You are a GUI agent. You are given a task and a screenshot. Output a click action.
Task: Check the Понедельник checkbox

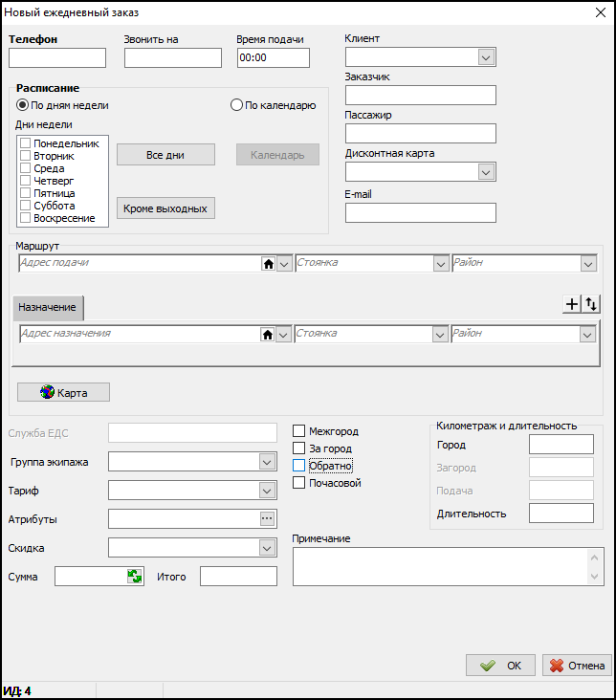pyautogui.click(x=27, y=143)
